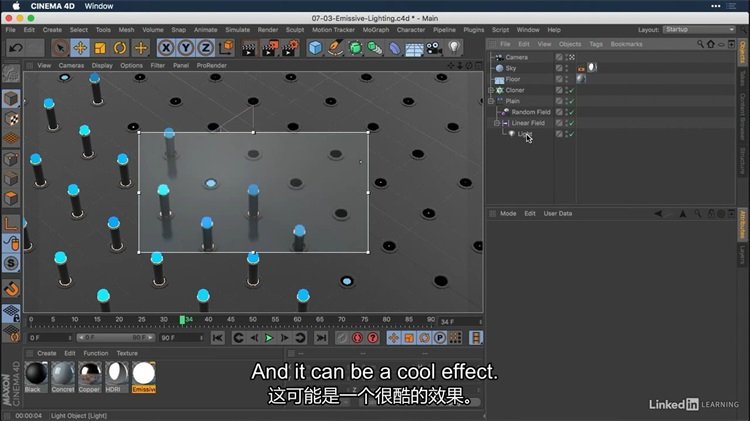Open Edit Render Settings

click(x=290, y=48)
